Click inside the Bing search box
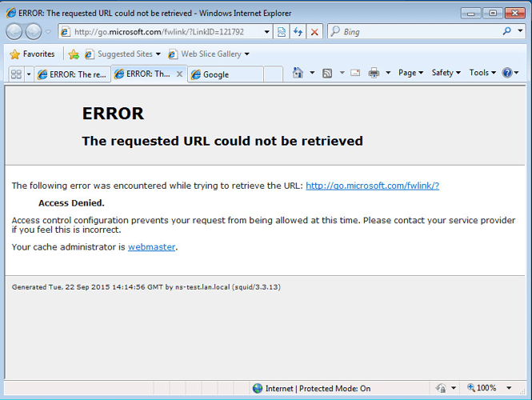Viewport: 532px width, 400px height. (x=414, y=32)
